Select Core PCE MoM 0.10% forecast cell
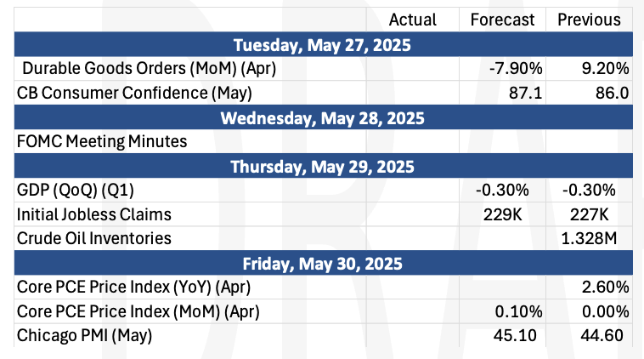This screenshot has width=644, height=359. tap(502, 311)
